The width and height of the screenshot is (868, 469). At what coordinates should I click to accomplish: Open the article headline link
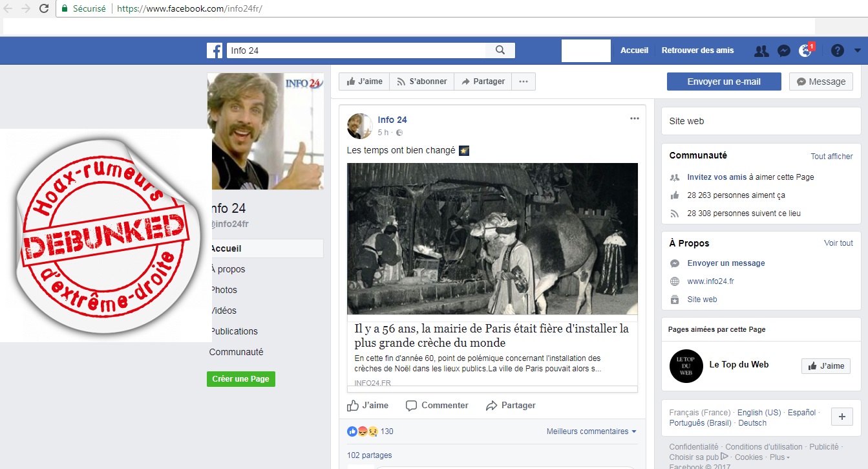[492, 336]
